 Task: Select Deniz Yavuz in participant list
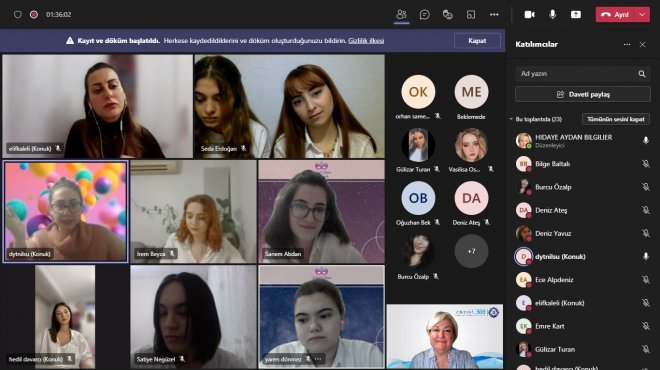click(583, 233)
